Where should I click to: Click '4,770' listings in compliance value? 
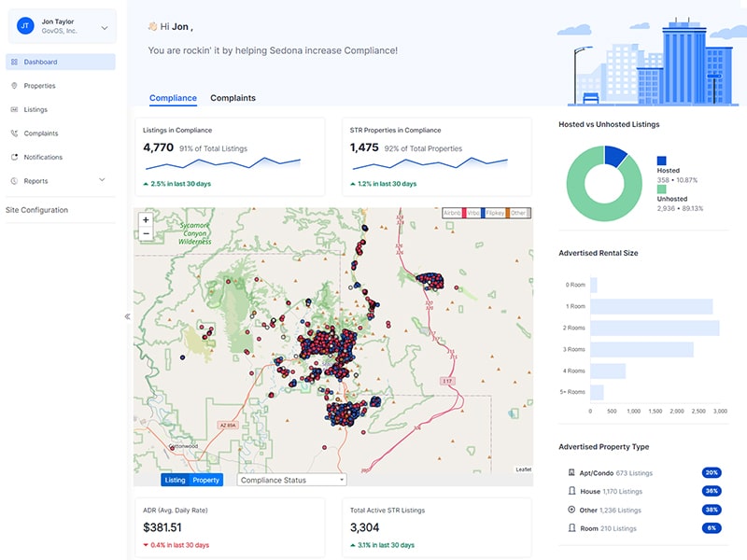(x=158, y=147)
